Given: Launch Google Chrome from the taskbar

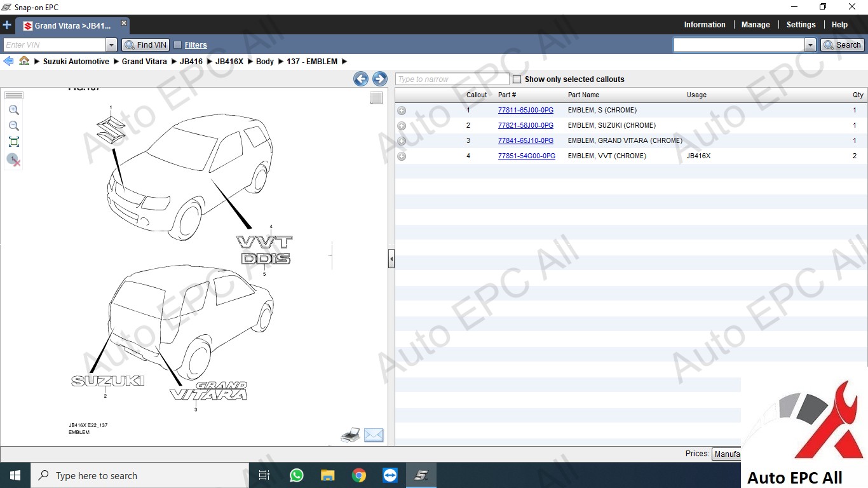Looking at the screenshot, I should coord(359,475).
